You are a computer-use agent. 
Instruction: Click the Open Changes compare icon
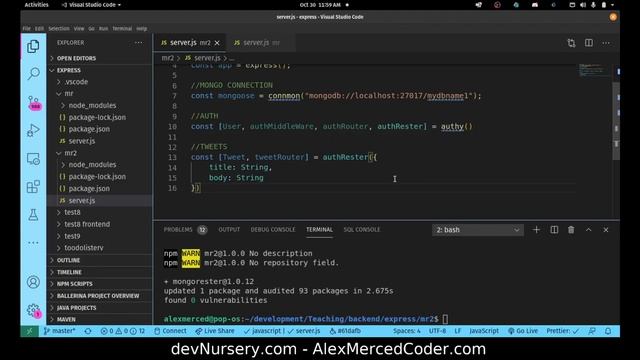pyautogui.click(x=571, y=43)
